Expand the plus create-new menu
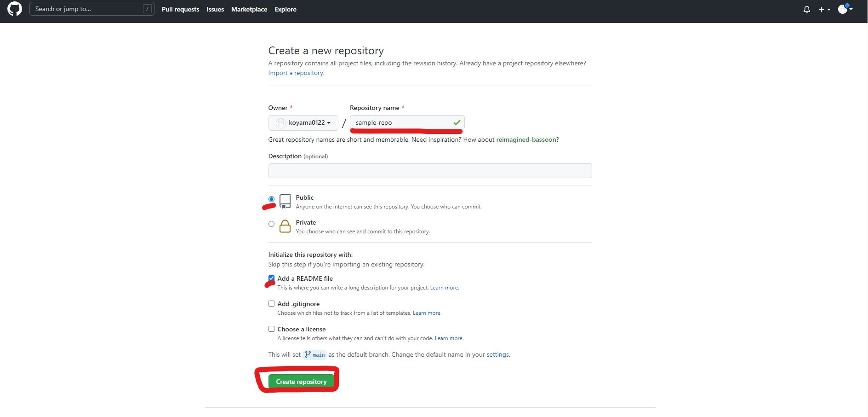The width and height of the screenshot is (868, 417). [x=824, y=9]
